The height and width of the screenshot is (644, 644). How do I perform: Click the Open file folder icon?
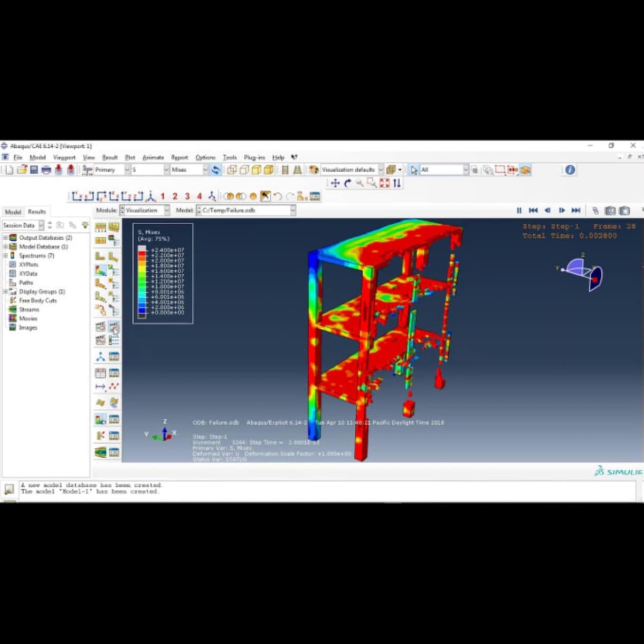[22, 170]
